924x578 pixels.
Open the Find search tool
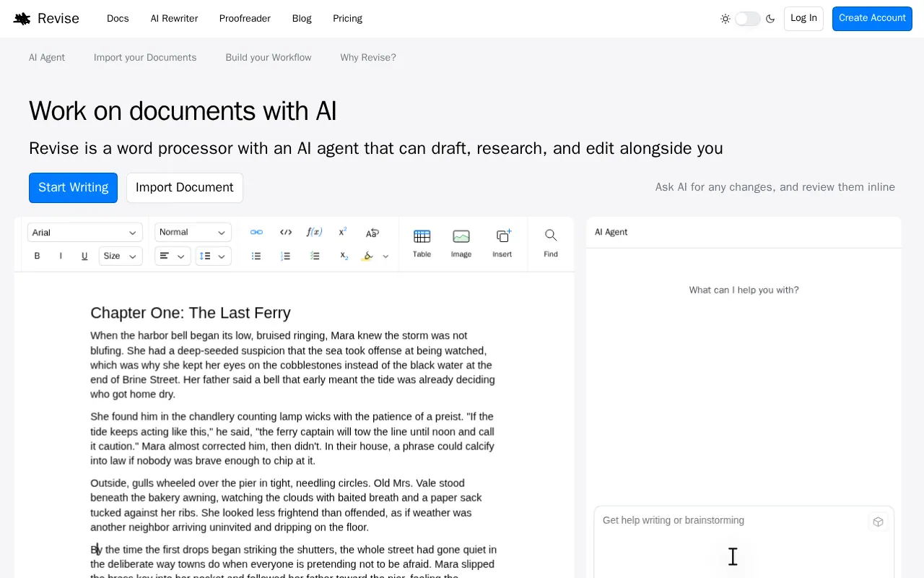(x=551, y=243)
